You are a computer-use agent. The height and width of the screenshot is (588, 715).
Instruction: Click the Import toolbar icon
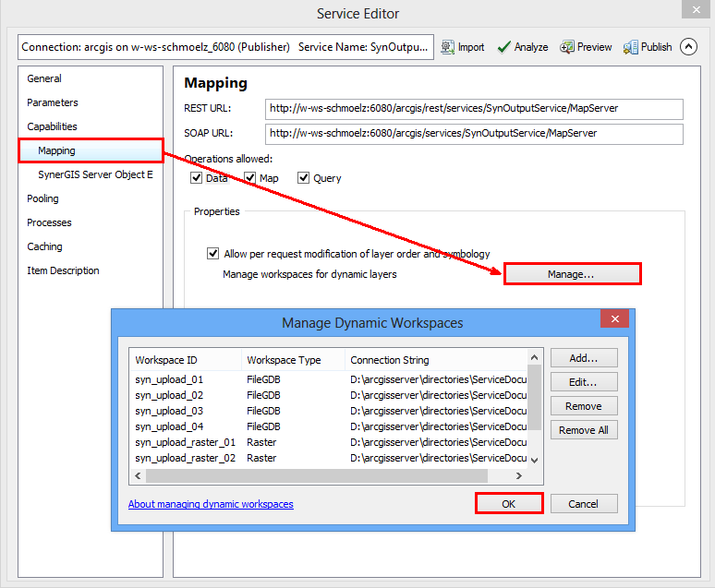tap(447, 47)
